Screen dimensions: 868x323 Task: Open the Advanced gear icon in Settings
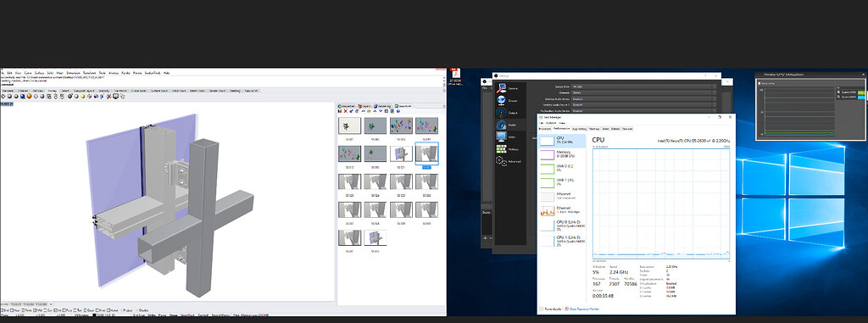501,161
